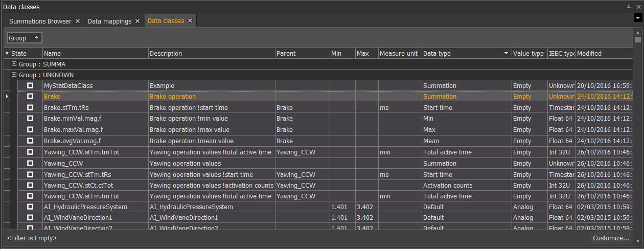
Task: Click the scrollbar up arrow
Action: (x=637, y=32)
